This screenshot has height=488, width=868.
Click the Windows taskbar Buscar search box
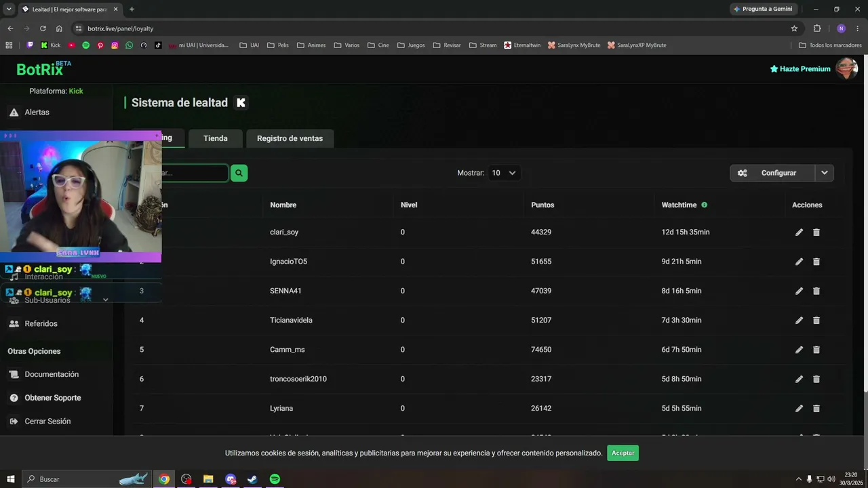tap(87, 479)
